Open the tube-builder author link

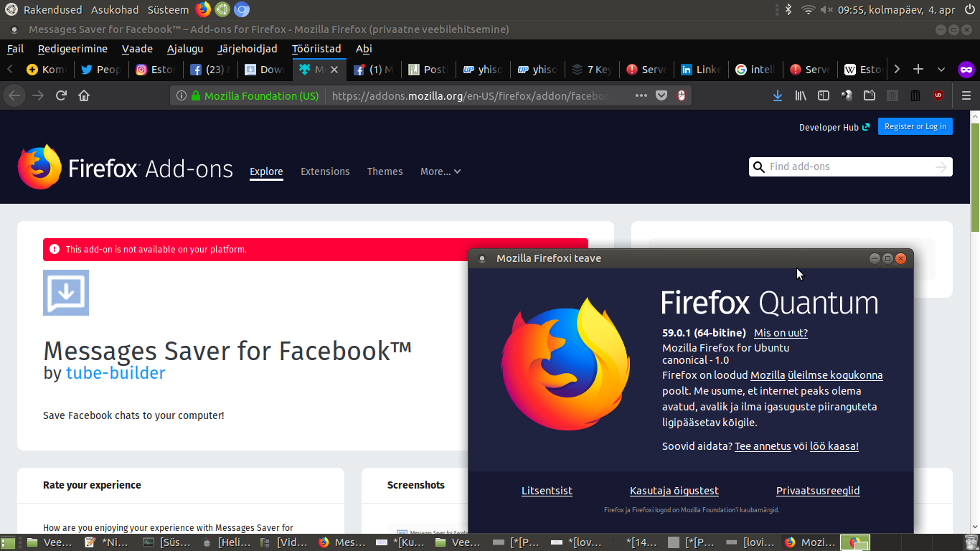coord(116,373)
